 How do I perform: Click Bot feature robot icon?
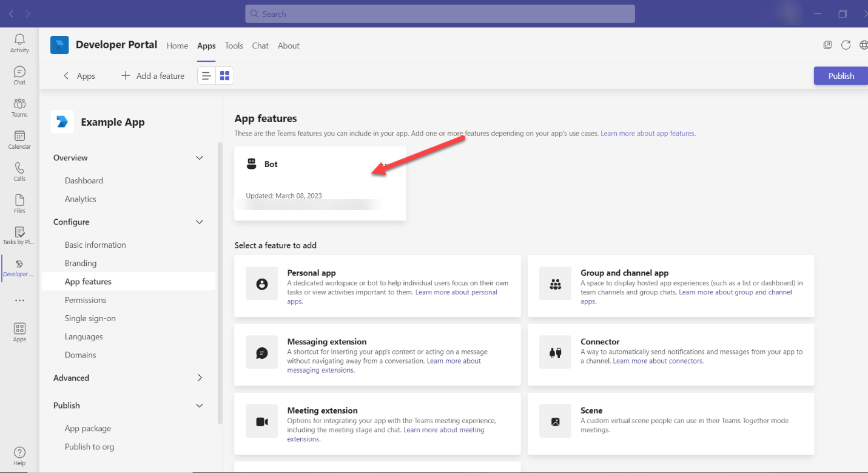coord(252,164)
